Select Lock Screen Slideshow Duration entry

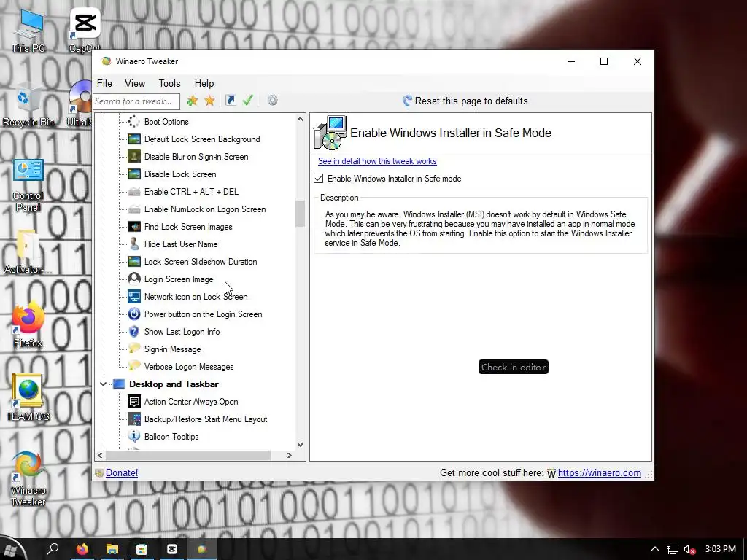tap(201, 262)
